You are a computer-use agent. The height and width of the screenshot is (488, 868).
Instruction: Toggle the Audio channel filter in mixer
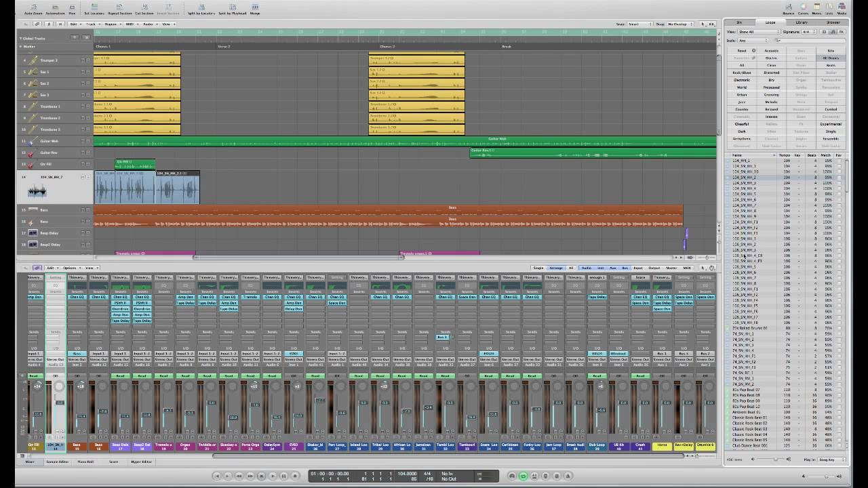pyautogui.click(x=587, y=268)
